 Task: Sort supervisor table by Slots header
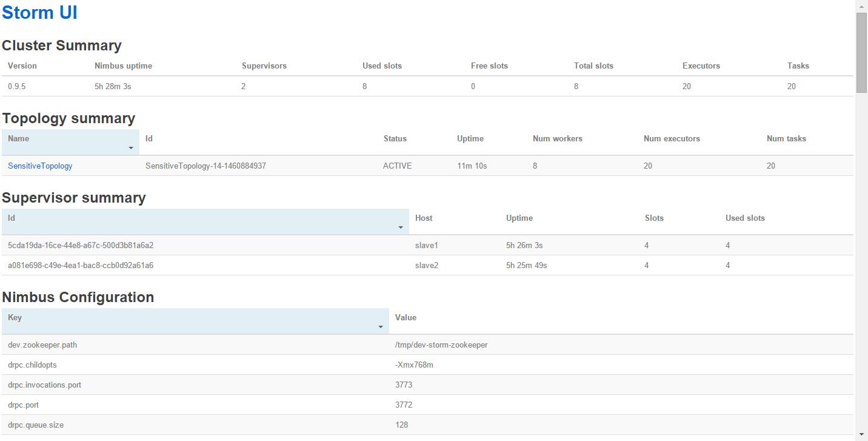654,218
